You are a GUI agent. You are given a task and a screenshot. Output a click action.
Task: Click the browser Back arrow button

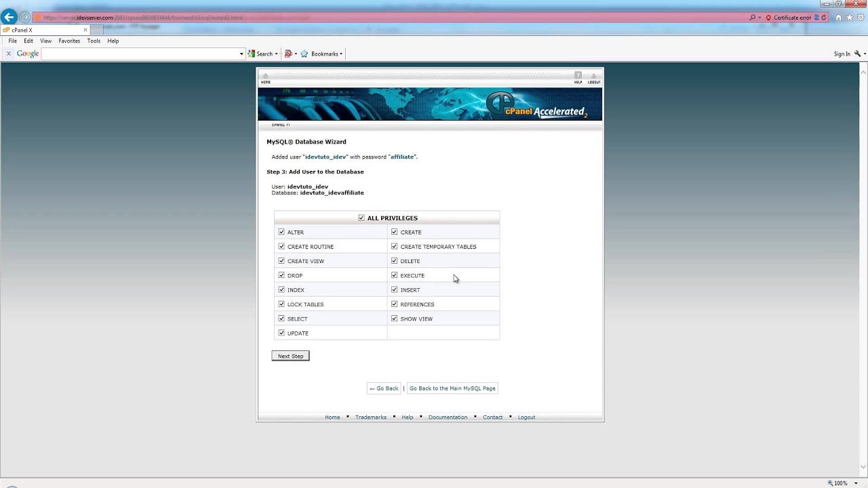(9, 17)
